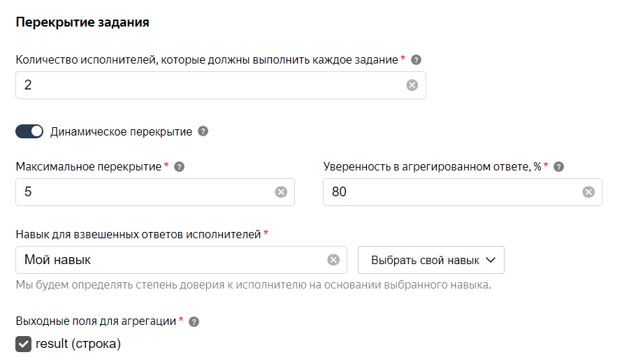The image size is (629, 364).
Task: Disable the Динамическое перекрытие switch
Action: (x=29, y=131)
